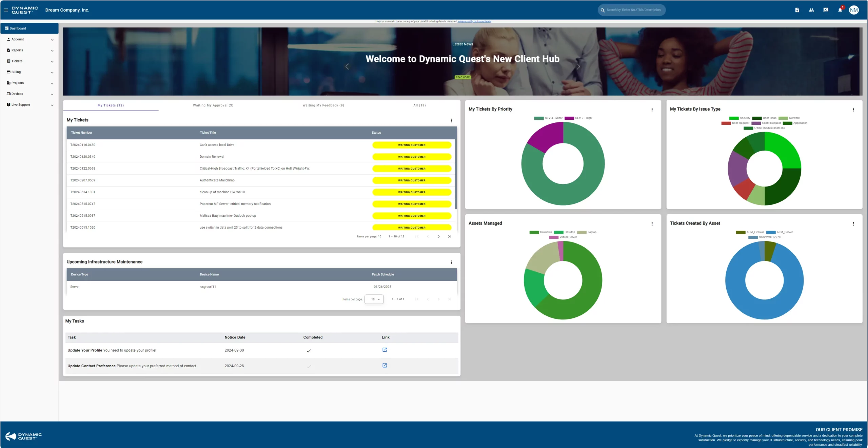This screenshot has width=868, height=448.
Task: Toggle SEV 2 - High legend series
Action: (578, 118)
